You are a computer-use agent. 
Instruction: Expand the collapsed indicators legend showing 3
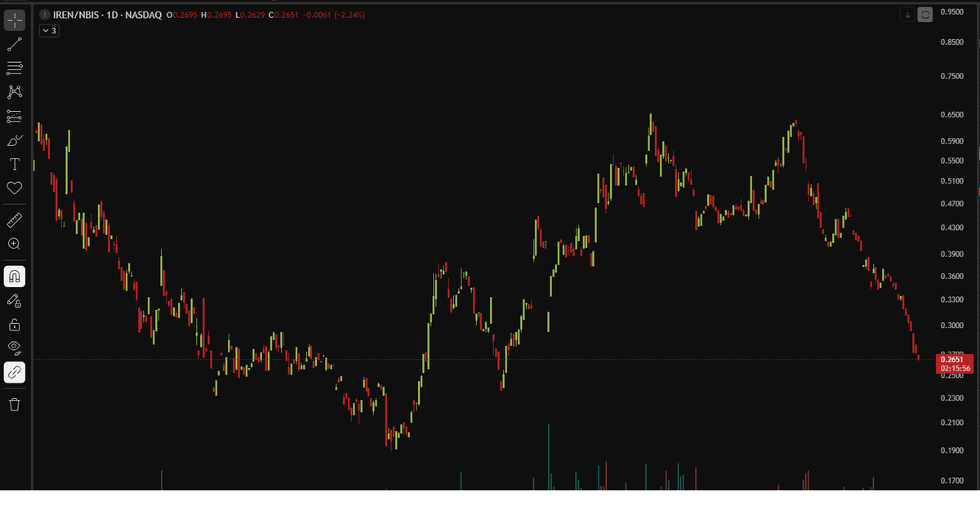[x=49, y=30]
